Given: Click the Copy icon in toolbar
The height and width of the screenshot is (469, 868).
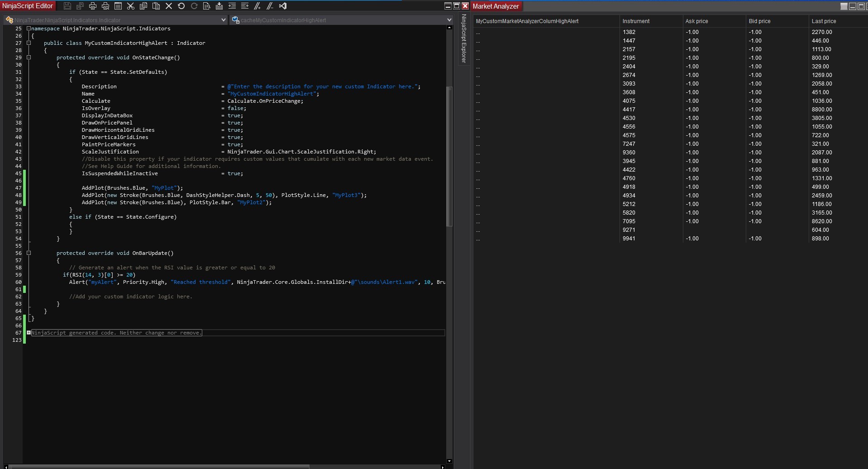Looking at the screenshot, I should pos(143,6).
